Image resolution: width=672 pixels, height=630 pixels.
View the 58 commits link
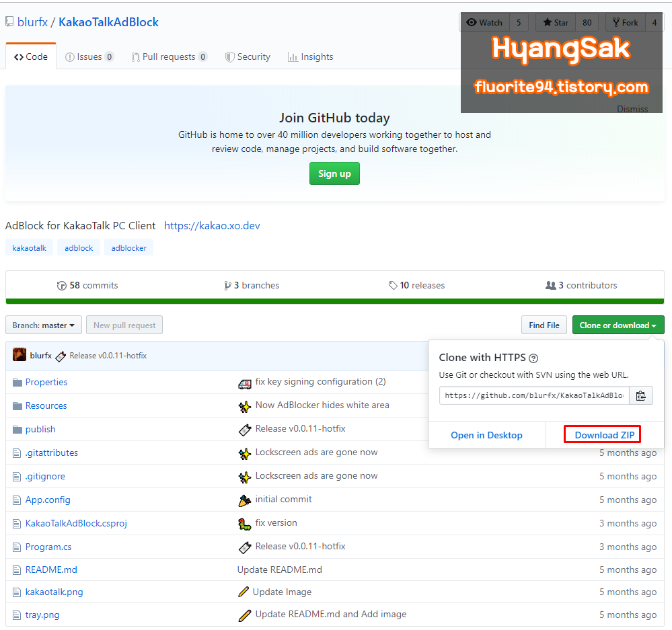pyautogui.click(x=87, y=285)
